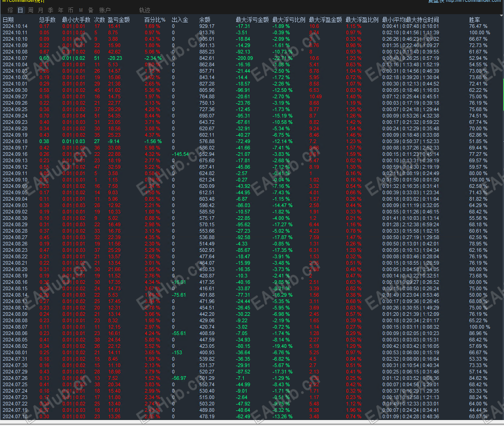Switch to the 季 quarterly tab
Image resolution: width=504 pixels, height=426 pixels.
pyautogui.click(x=50, y=10)
